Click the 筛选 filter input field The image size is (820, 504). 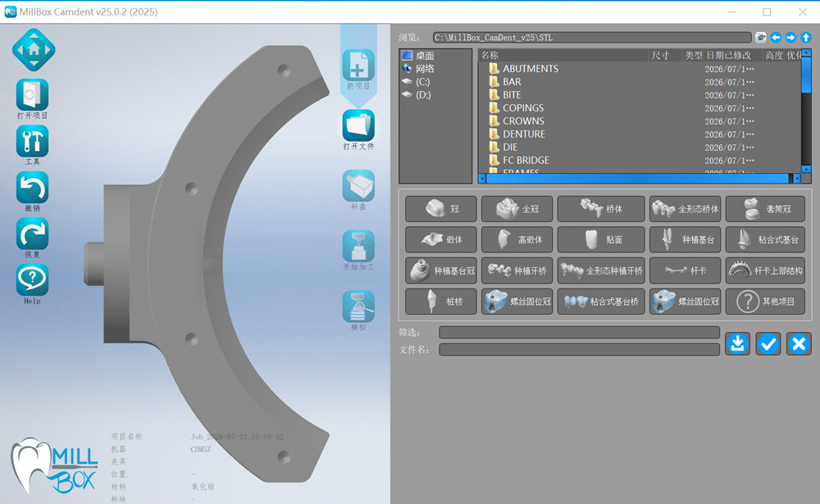(x=580, y=333)
